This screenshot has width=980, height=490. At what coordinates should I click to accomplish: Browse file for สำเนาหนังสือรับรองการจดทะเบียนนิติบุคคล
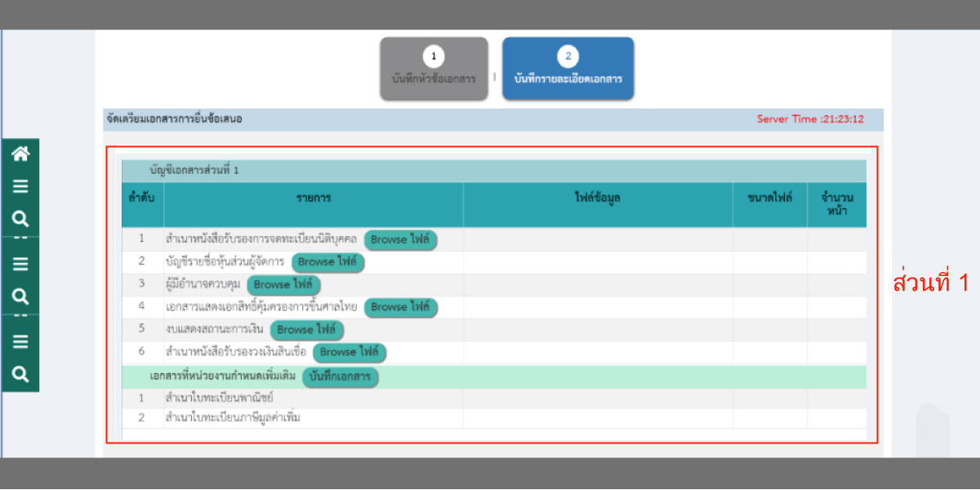[400, 240]
